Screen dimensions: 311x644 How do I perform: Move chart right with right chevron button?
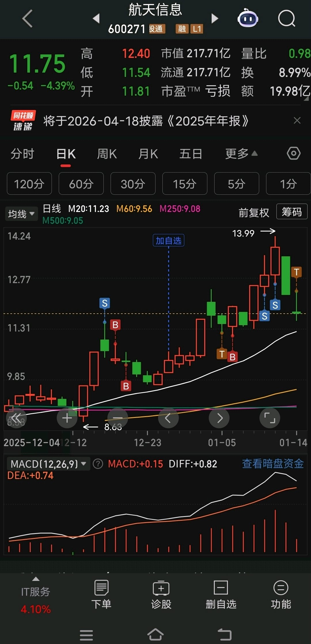coord(219,418)
